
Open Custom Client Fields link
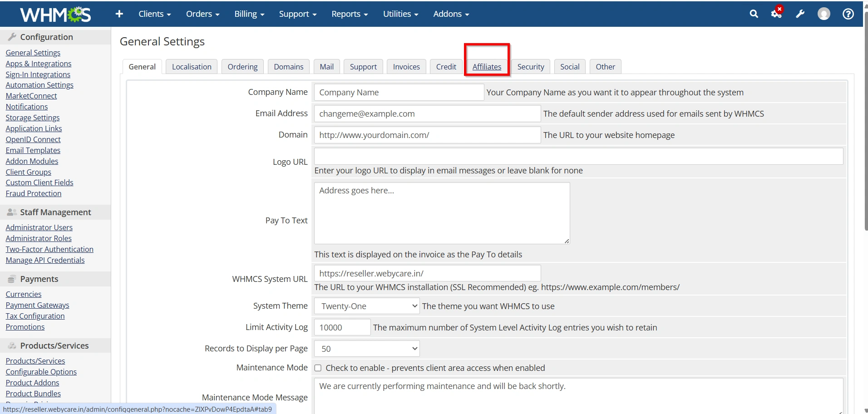point(39,182)
